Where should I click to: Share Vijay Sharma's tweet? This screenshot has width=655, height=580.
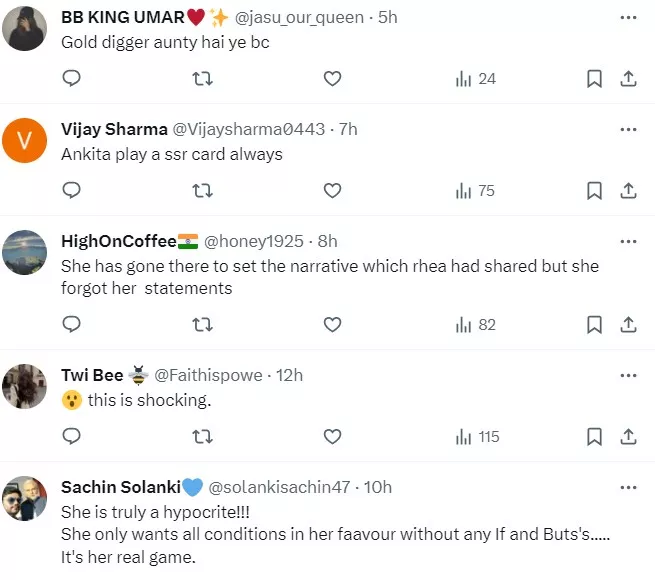(x=629, y=190)
